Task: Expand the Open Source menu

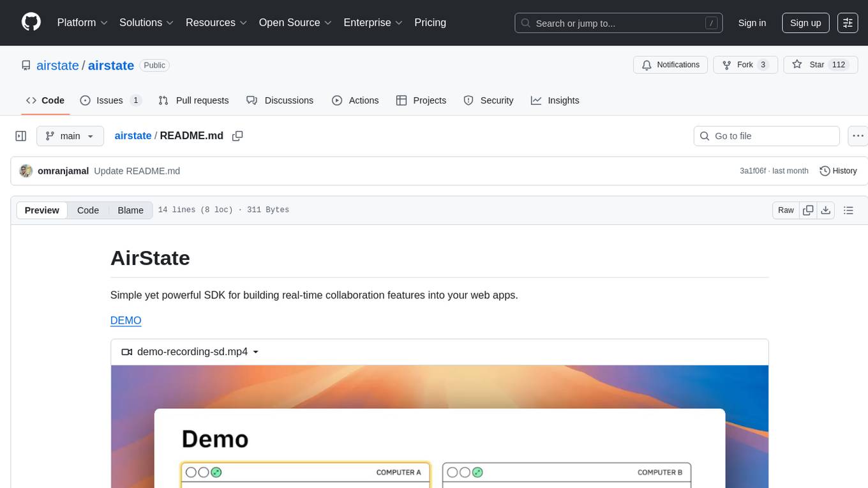Action: (x=296, y=22)
